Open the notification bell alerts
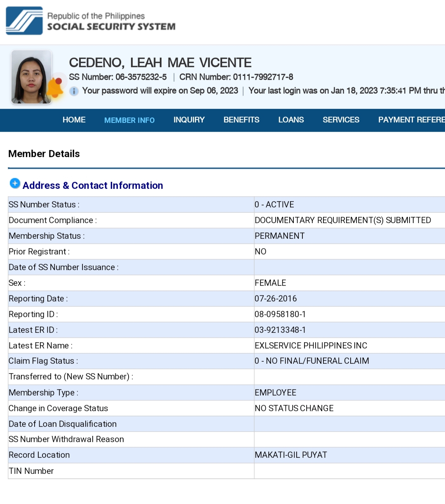The width and height of the screenshot is (445, 504). pyautogui.click(x=56, y=87)
